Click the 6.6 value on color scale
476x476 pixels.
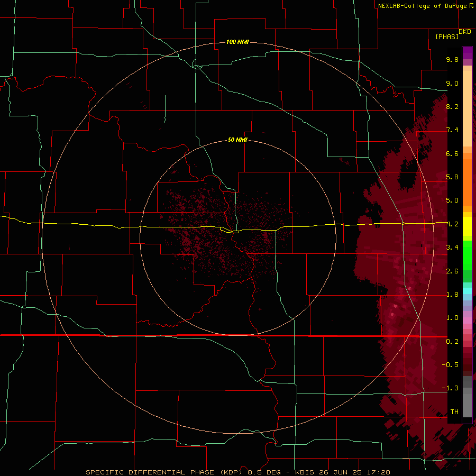452,153
